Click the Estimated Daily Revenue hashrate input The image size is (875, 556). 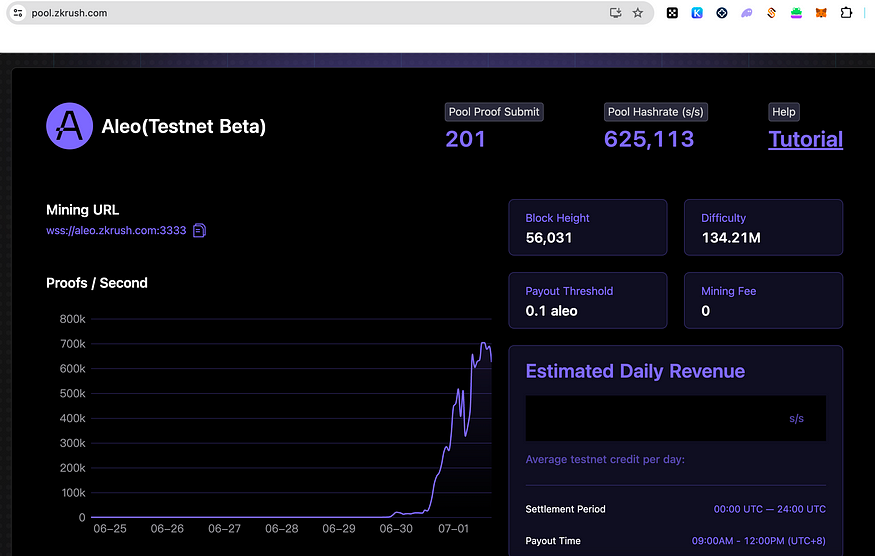[675, 419]
